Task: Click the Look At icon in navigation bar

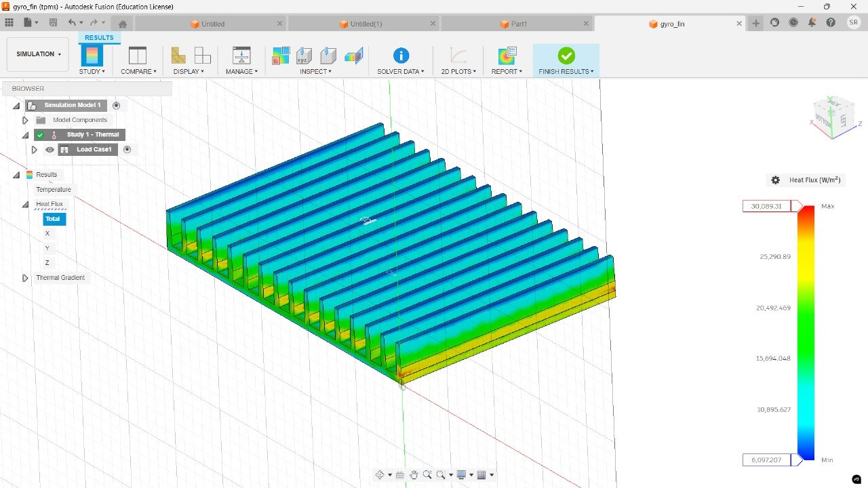Action: click(x=400, y=475)
